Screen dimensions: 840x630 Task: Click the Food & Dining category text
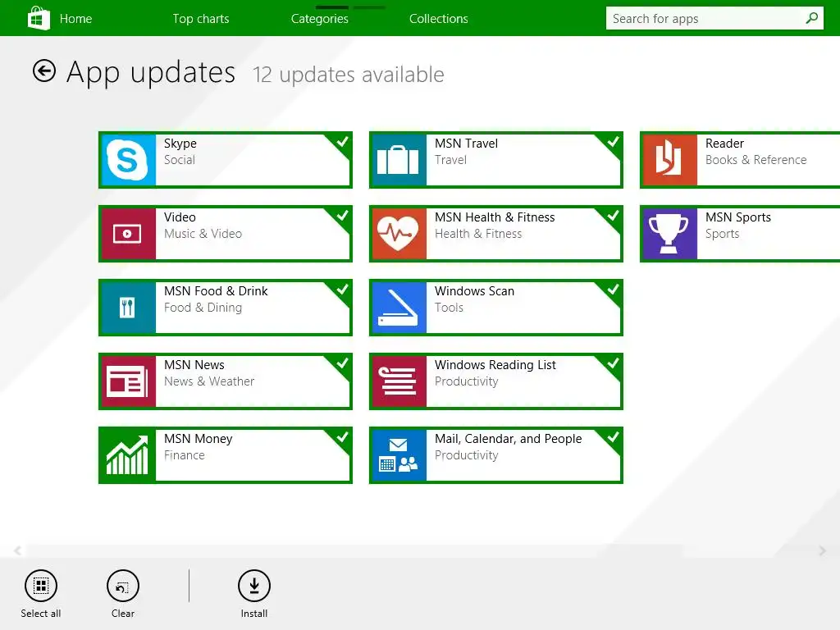(203, 308)
